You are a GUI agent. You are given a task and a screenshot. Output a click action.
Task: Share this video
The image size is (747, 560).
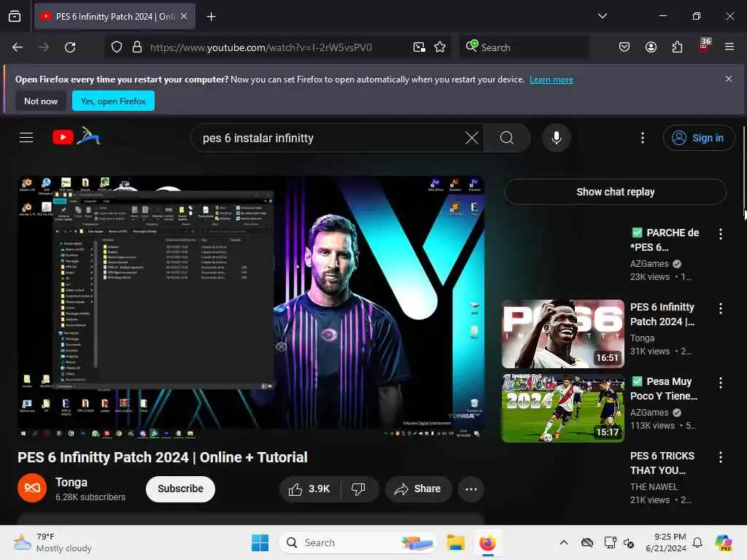pos(418,489)
